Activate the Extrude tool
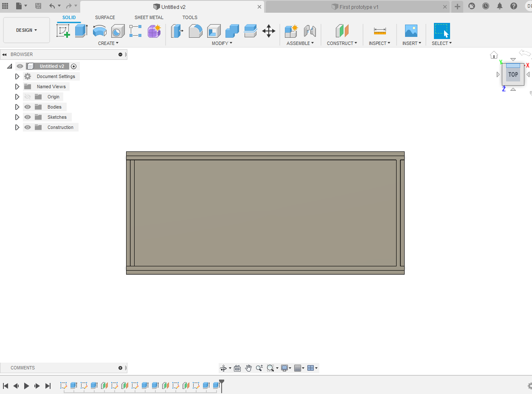Viewport: 532px width, 394px height. [82, 31]
